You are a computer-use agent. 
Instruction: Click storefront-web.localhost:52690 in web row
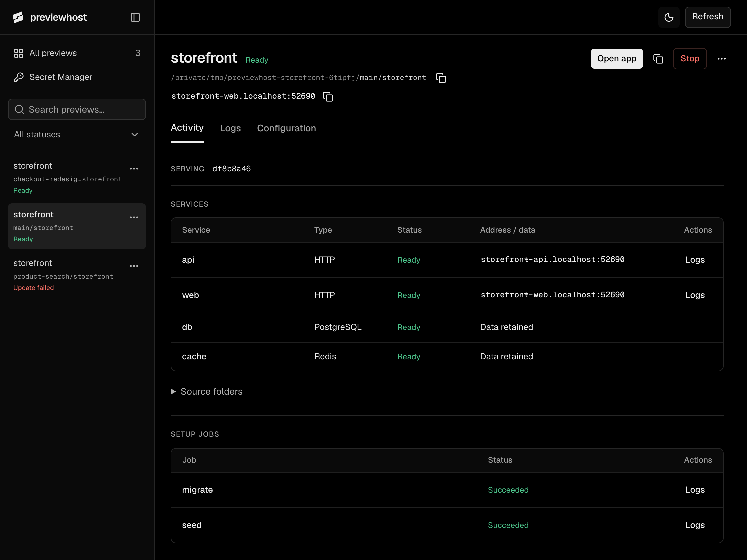[x=552, y=295]
